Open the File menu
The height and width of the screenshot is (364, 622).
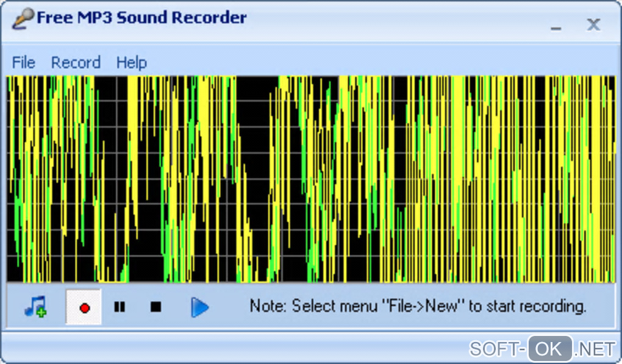[x=23, y=63]
